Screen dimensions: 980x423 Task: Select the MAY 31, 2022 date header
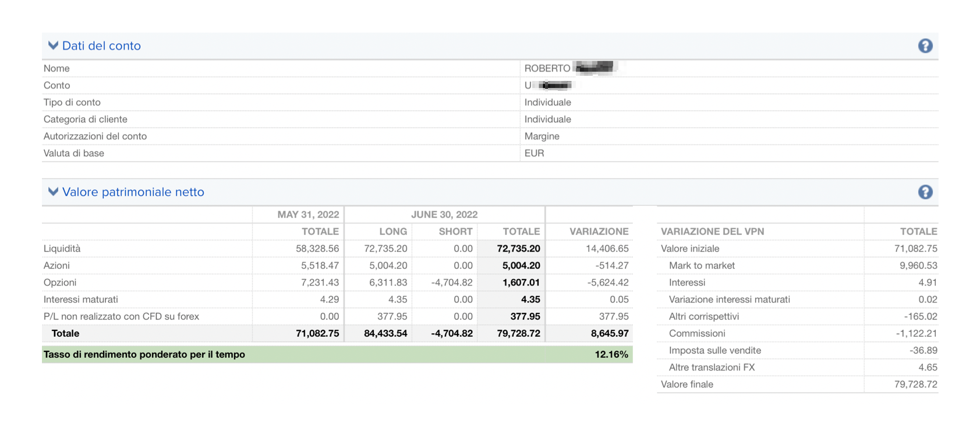point(308,214)
